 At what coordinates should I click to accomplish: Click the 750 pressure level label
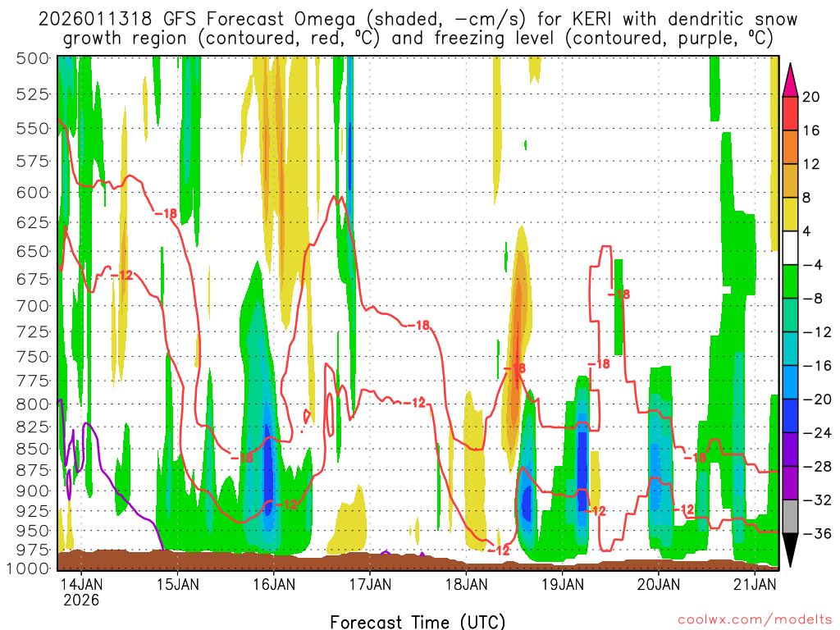point(33,356)
